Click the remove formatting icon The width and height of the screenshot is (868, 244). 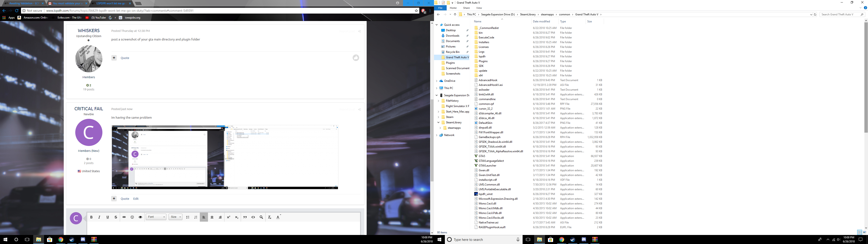[x=270, y=217]
